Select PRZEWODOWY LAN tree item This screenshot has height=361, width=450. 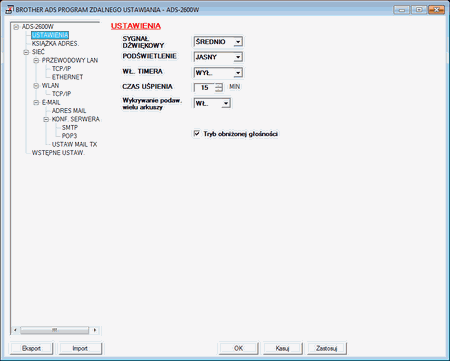click(70, 60)
